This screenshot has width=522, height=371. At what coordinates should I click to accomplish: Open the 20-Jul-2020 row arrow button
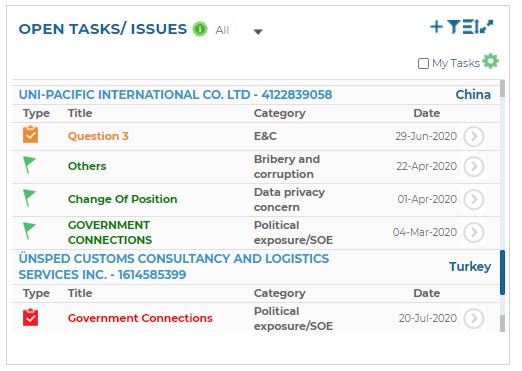474,318
